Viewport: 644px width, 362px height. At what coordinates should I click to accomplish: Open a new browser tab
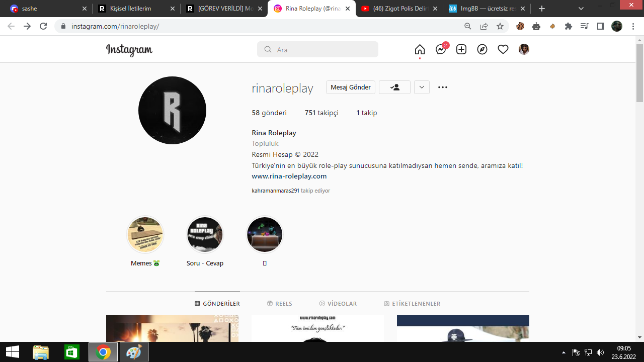tap(542, 9)
